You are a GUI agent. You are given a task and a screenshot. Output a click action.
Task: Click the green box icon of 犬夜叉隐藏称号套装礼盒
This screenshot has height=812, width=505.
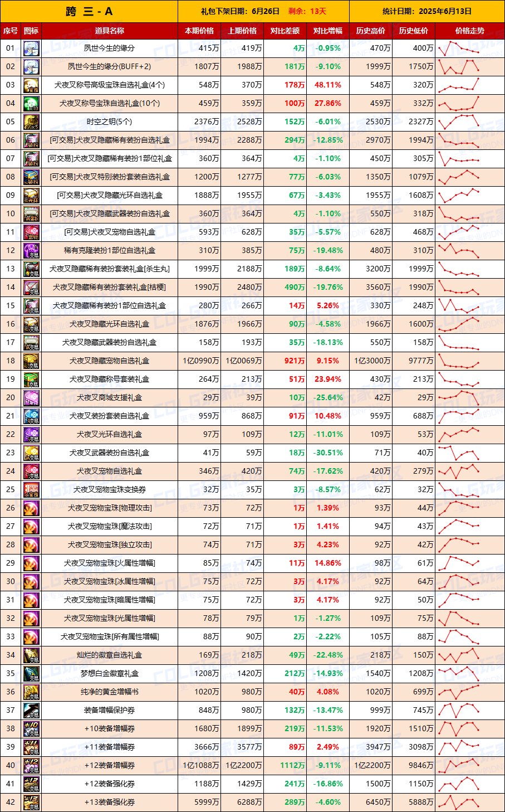[31, 380]
